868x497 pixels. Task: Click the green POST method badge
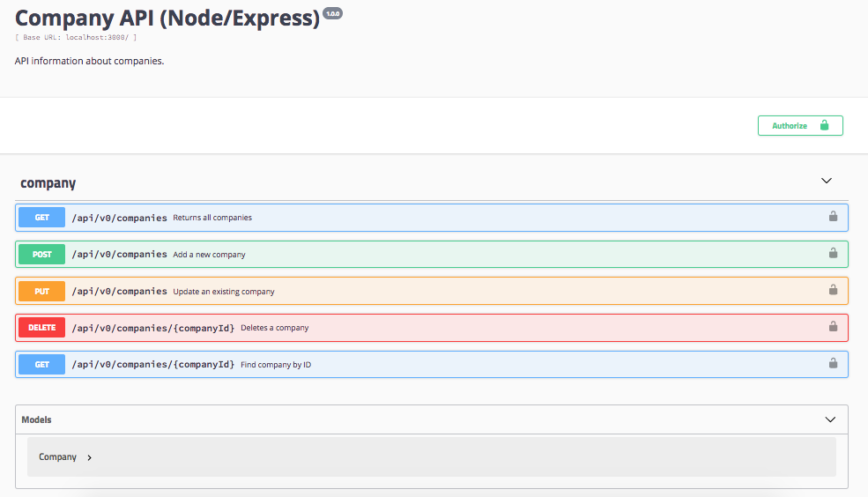point(41,255)
